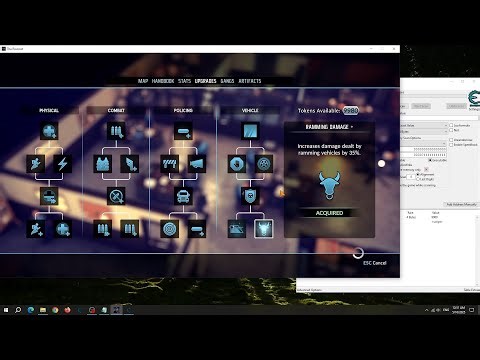Select the tire wheel upgrade in Vehicle

pyautogui.click(x=264, y=164)
